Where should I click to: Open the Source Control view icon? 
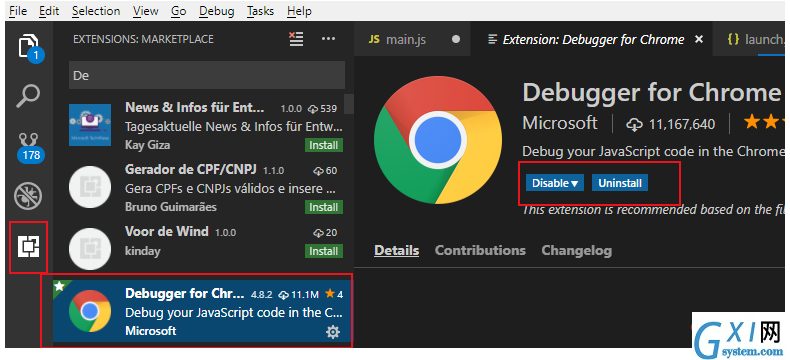(x=29, y=147)
